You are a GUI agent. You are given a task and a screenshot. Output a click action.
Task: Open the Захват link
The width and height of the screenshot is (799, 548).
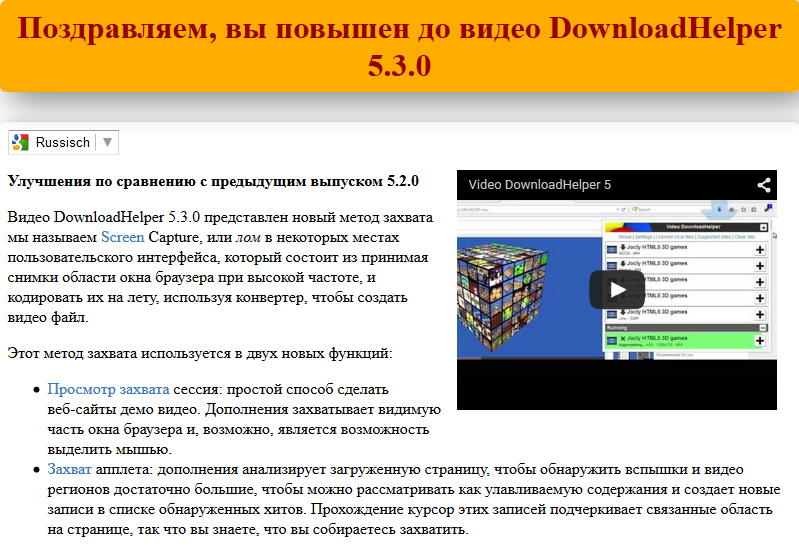coord(69,469)
